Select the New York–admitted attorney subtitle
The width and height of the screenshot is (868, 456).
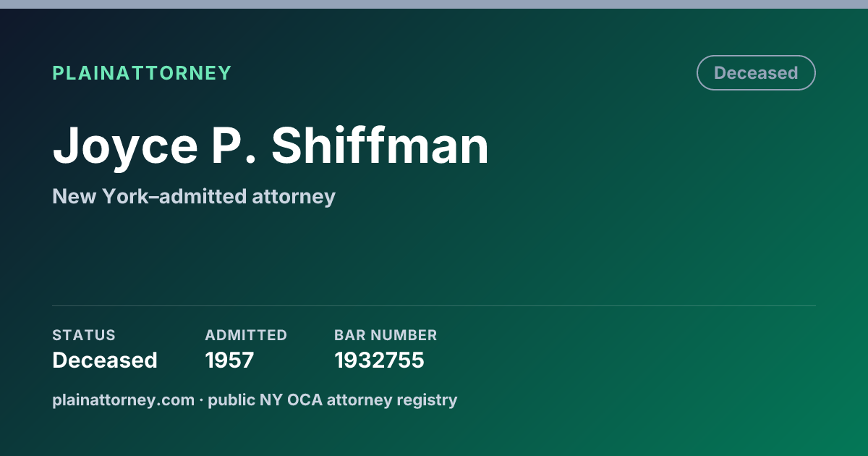194,196
